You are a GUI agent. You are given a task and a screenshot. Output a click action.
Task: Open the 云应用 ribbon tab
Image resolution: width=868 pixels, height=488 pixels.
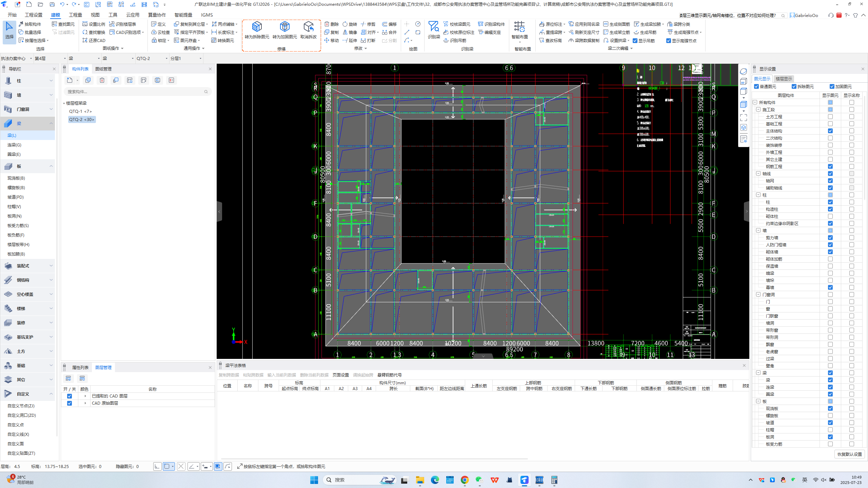[x=133, y=15]
